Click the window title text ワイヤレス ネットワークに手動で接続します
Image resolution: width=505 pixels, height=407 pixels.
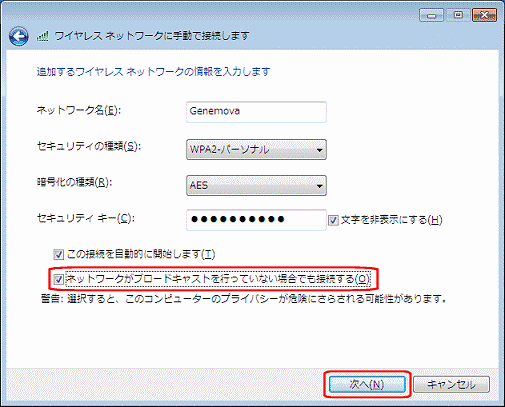152,36
